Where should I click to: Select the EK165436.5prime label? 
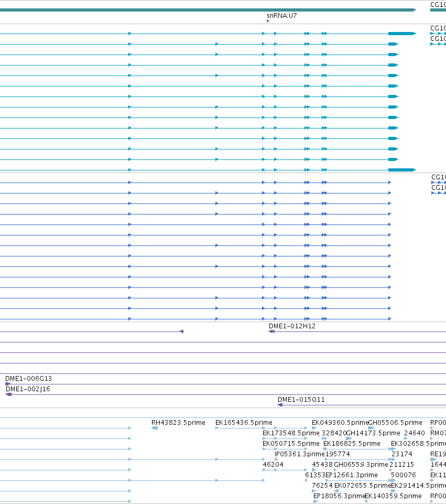coord(244,422)
